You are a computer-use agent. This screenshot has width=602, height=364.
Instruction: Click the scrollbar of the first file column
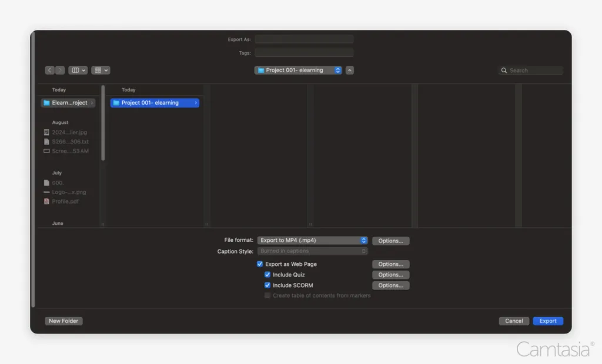coord(103,123)
